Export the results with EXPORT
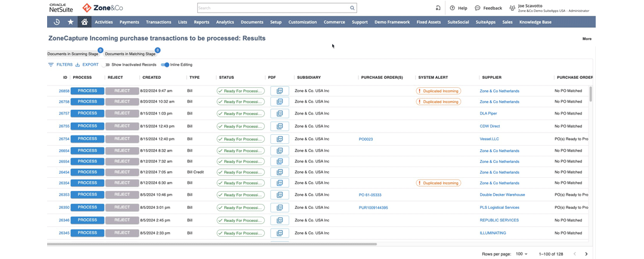Viewport: 644px width, 259px height. tap(87, 64)
